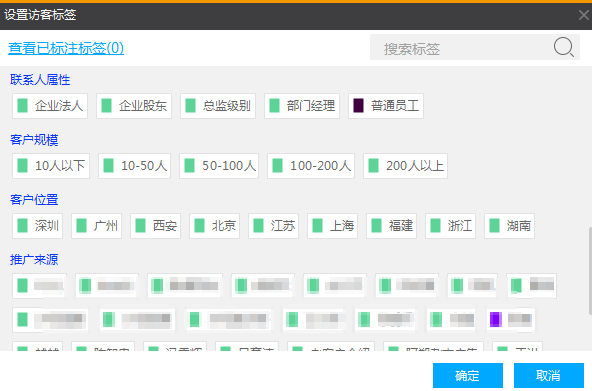
Task: Select the 企业股东 tag
Action: click(x=134, y=106)
